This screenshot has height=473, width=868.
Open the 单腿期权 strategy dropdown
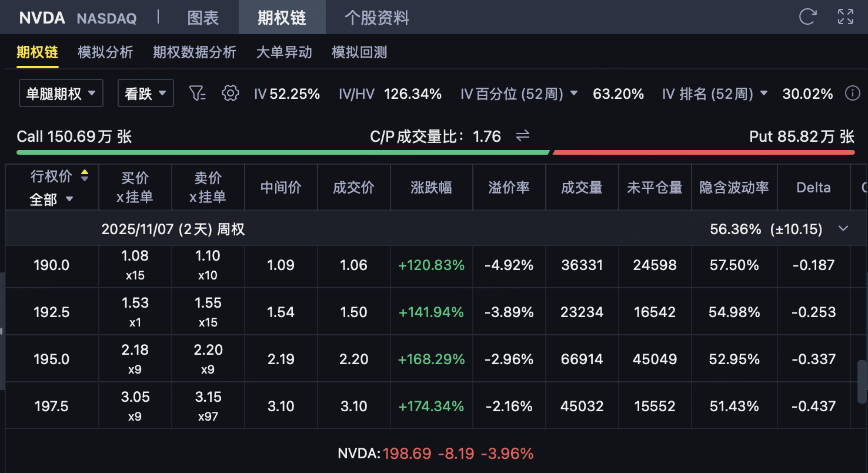61,93
